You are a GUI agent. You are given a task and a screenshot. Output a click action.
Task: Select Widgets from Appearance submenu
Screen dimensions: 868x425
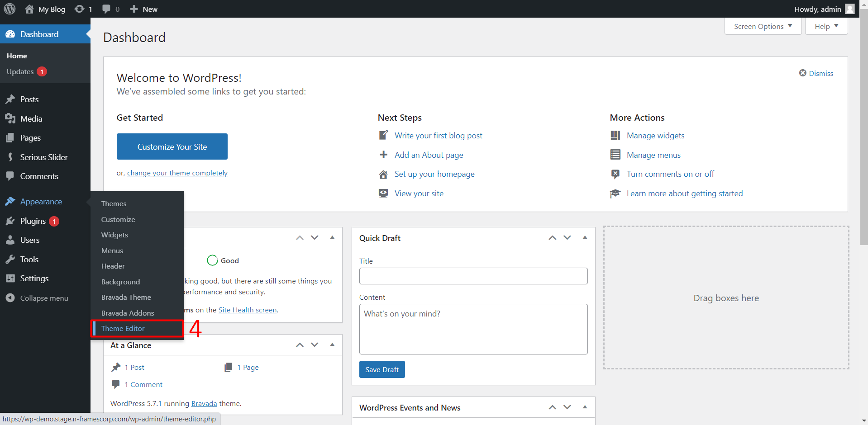114,235
